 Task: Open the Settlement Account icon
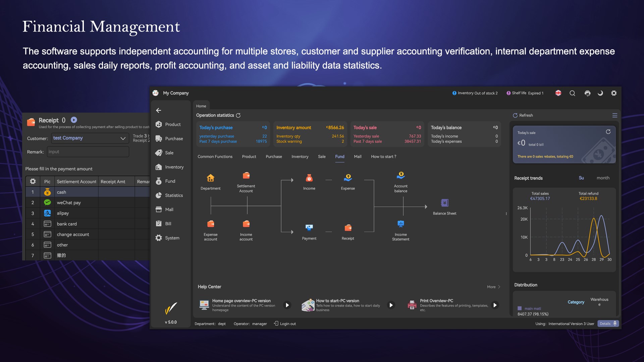point(246,176)
